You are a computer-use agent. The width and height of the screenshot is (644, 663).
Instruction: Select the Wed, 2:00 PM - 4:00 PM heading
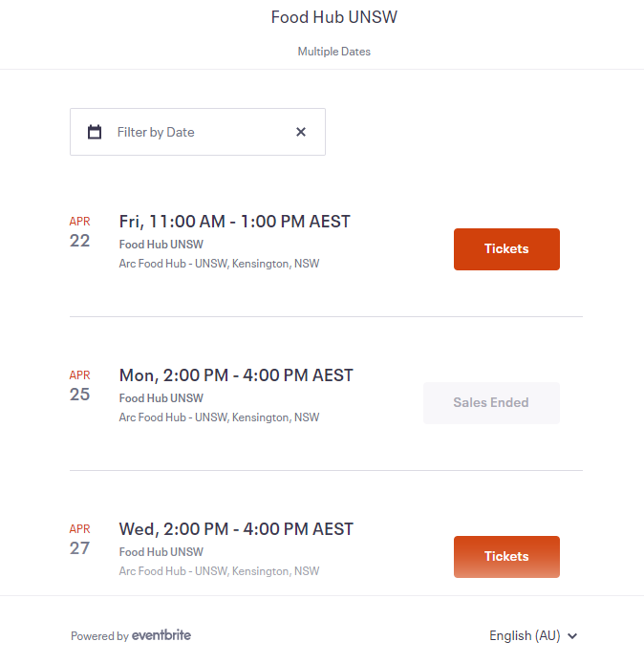point(236,529)
